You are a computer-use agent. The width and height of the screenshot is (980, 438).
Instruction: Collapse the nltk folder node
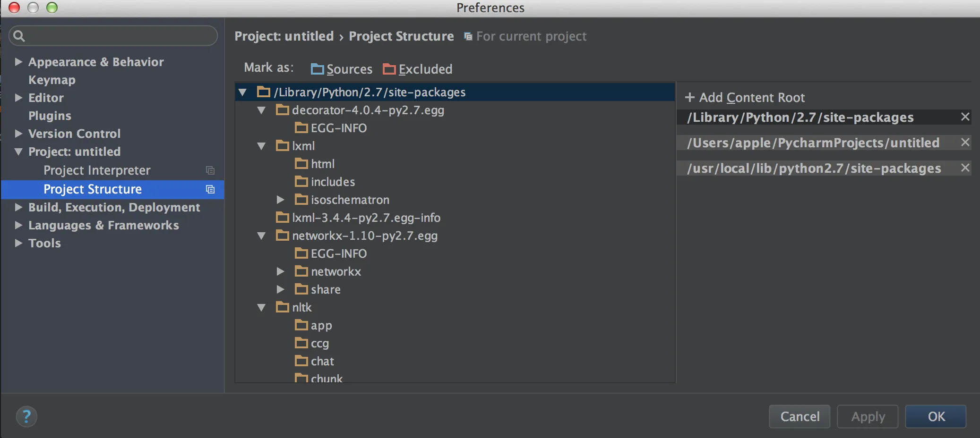point(261,308)
